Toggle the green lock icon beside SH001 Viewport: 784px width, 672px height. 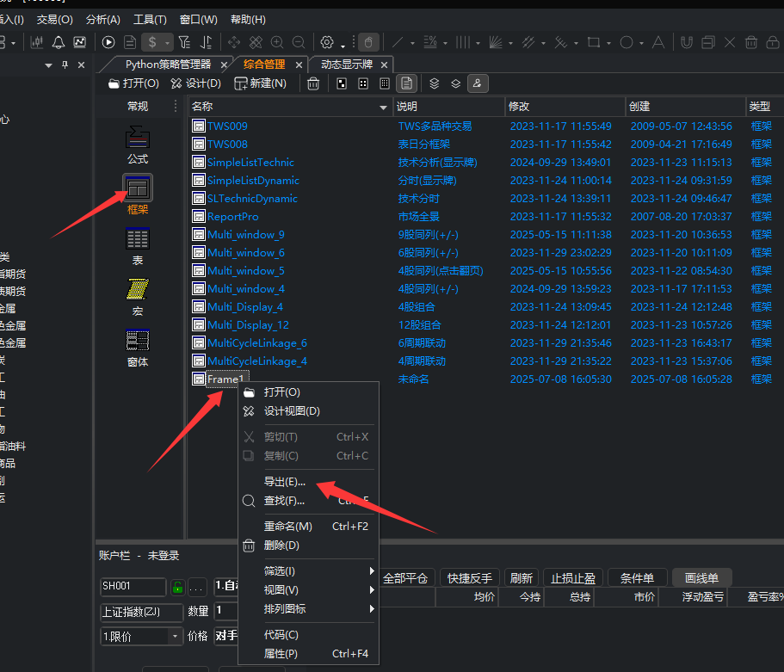pyautogui.click(x=177, y=587)
